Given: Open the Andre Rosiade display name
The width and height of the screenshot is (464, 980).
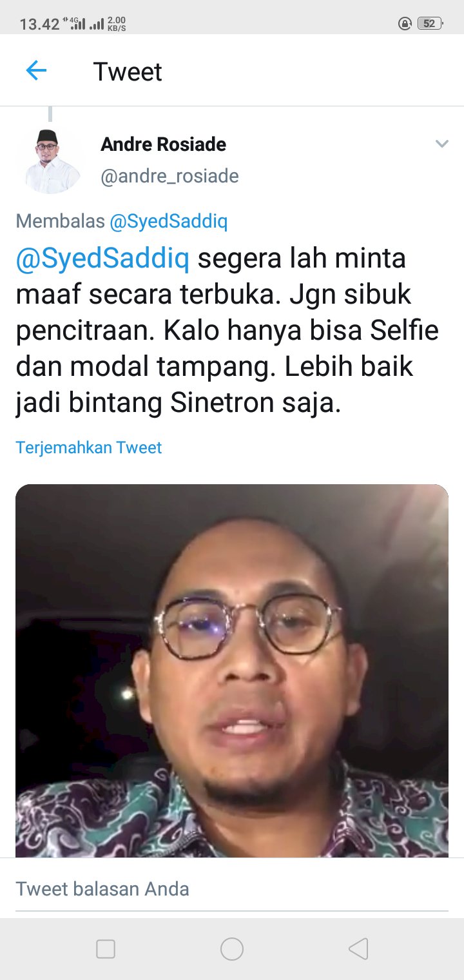Looking at the screenshot, I should (163, 144).
